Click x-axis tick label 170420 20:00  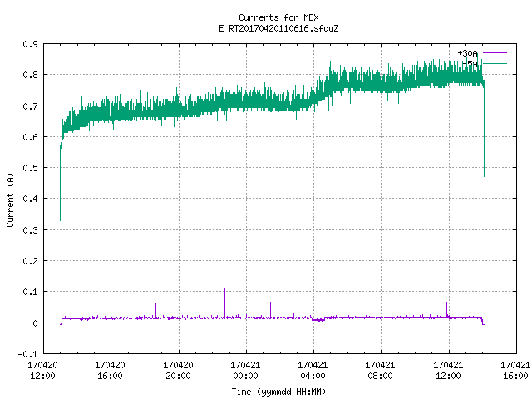(178, 371)
